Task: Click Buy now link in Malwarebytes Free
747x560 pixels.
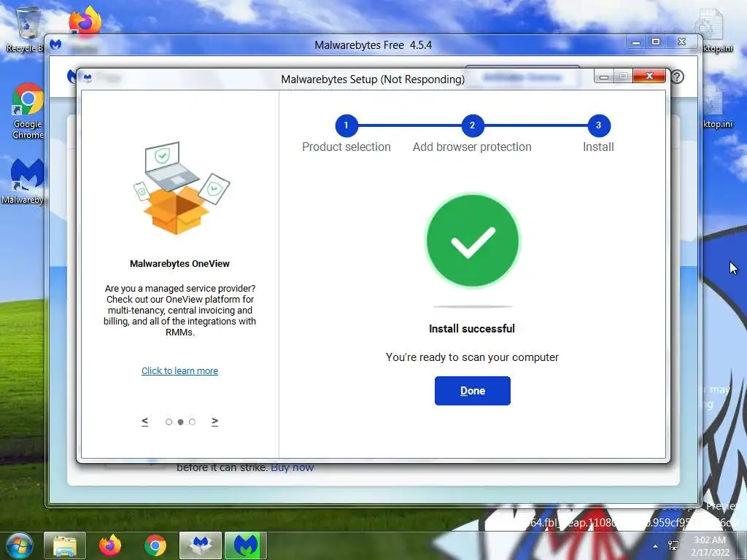Action: [292, 467]
